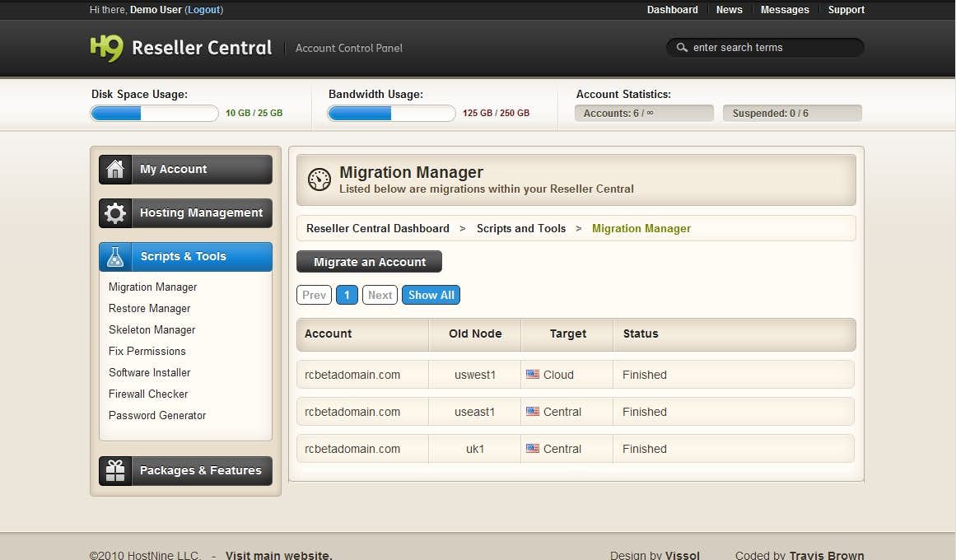The image size is (956, 560).
Task: Click the gift icon for Packages & Features
Action: tap(115, 471)
